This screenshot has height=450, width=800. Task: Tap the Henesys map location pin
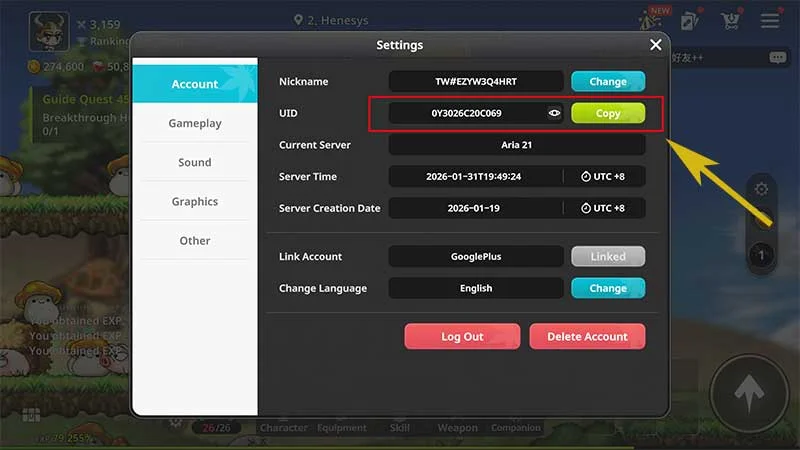click(x=299, y=21)
